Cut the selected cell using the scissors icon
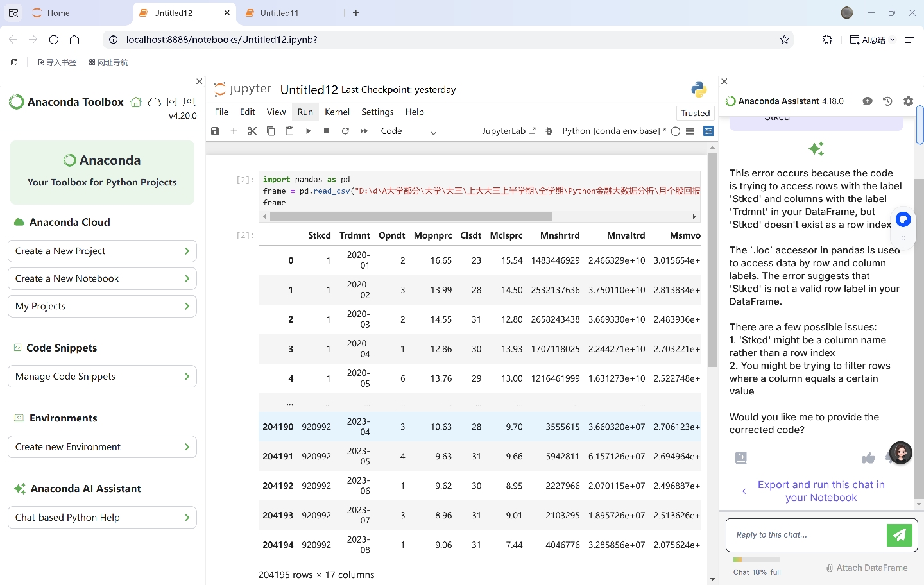924x585 pixels. (x=252, y=131)
